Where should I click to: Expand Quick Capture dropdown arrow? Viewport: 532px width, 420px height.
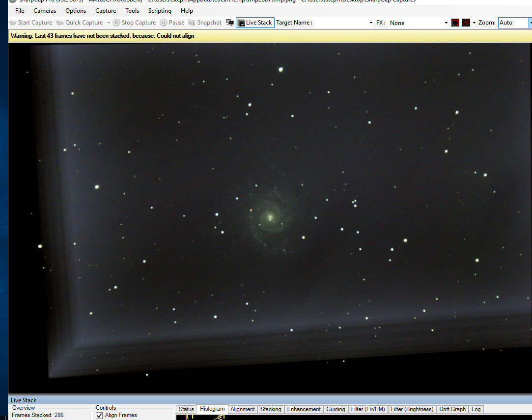coord(109,23)
